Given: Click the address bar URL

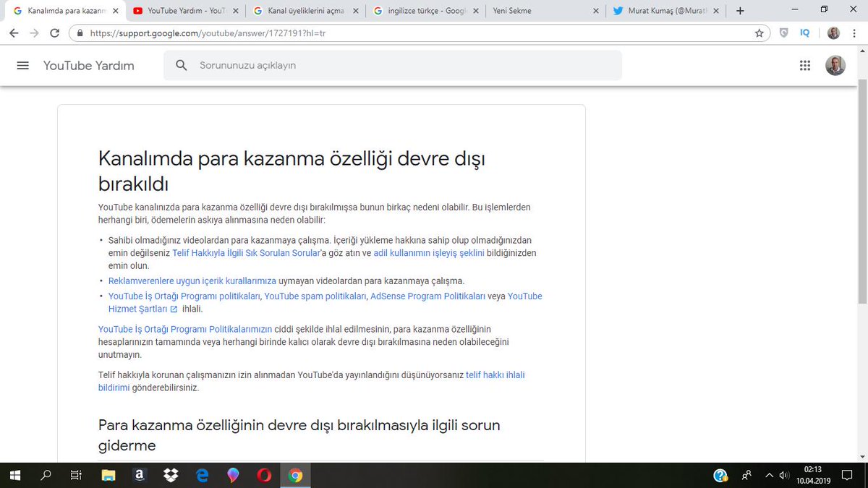Looking at the screenshot, I should pyautogui.click(x=208, y=33).
